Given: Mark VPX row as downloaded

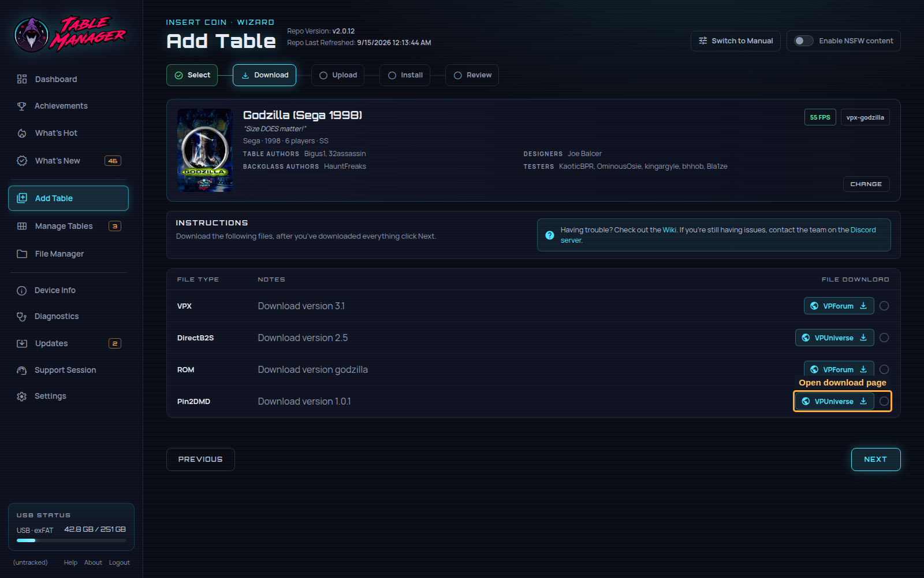Looking at the screenshot, I should coord(884,306).
